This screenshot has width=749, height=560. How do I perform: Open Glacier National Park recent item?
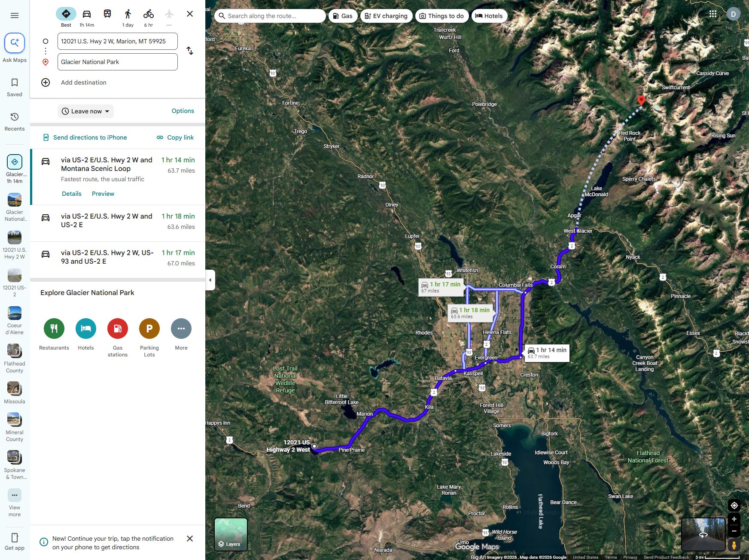click(15, 207)
